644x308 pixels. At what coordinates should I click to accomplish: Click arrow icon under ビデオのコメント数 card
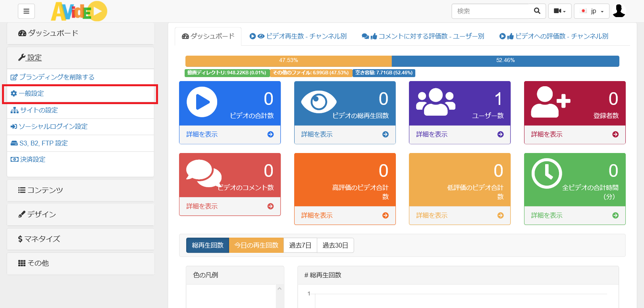[270, 206]
